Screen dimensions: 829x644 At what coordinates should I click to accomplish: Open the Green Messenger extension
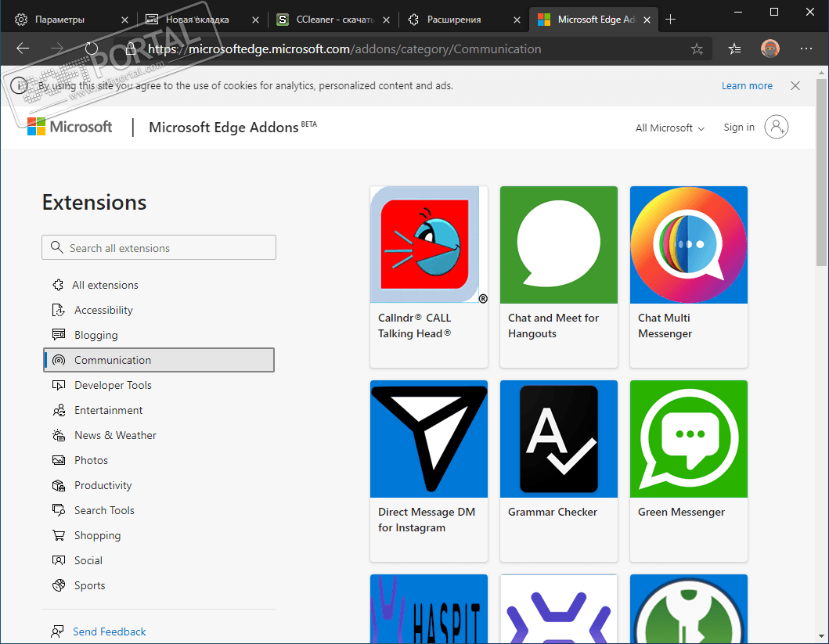(x=689, y=471)
